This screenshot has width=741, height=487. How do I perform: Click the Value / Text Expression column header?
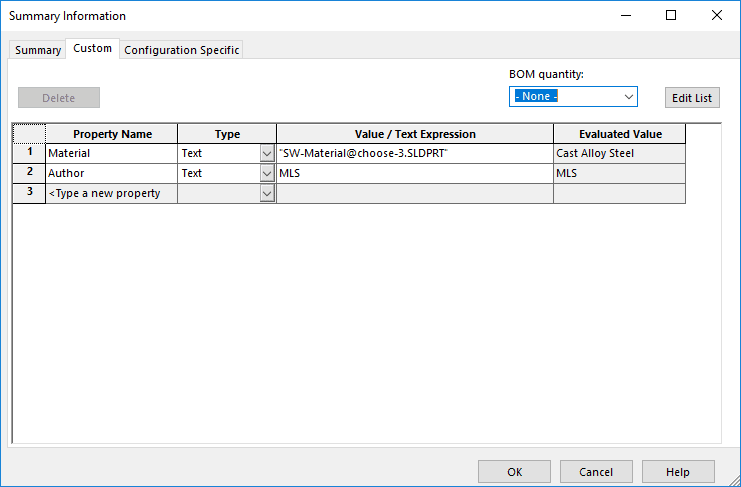coord(415,134)
